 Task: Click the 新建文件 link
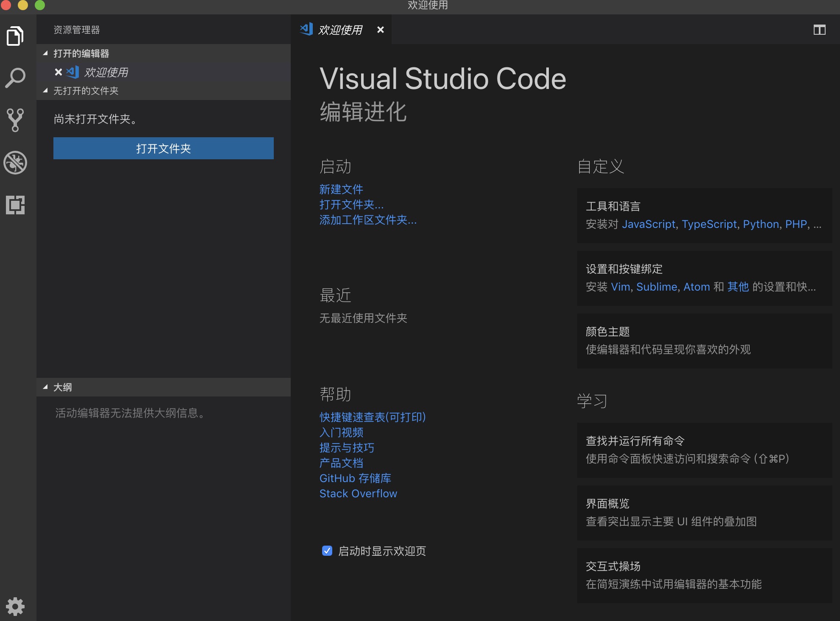tap(341, 189)
